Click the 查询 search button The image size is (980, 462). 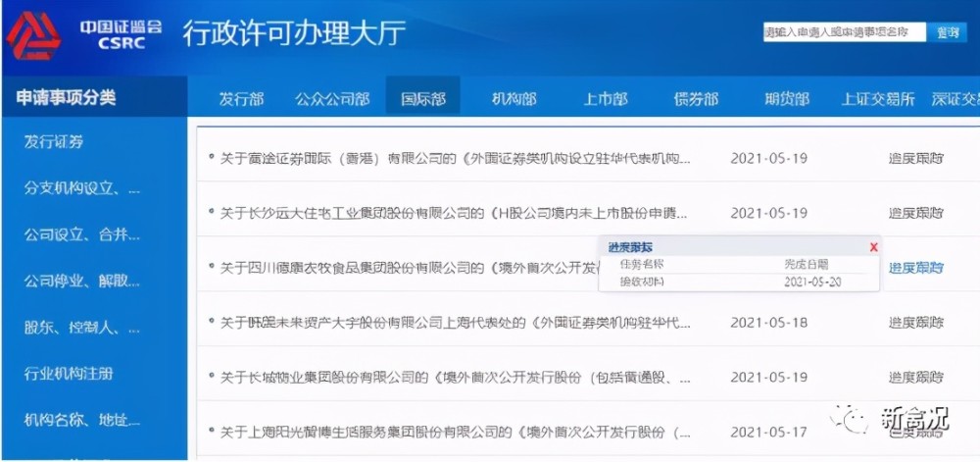pyautogui.click(x=948, y=32)
